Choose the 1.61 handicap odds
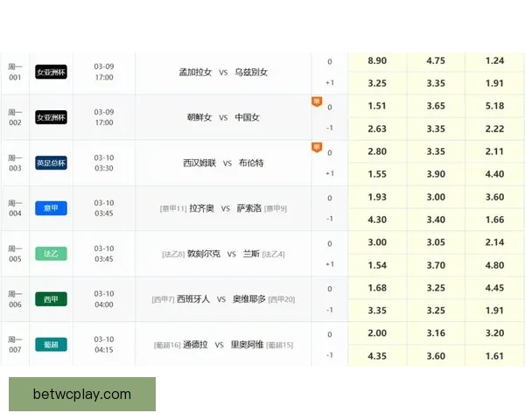This screenshot has width=525, height=420. coord(495,356)
